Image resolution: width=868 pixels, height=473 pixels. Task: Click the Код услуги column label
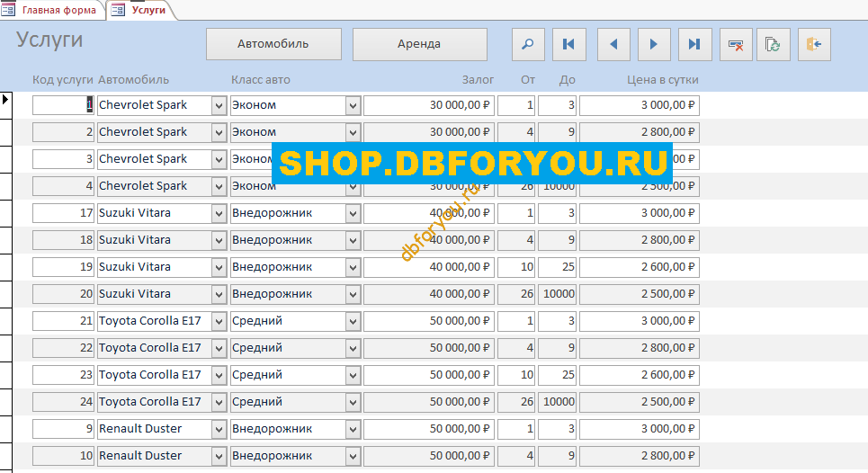click(x=63, y=80)
